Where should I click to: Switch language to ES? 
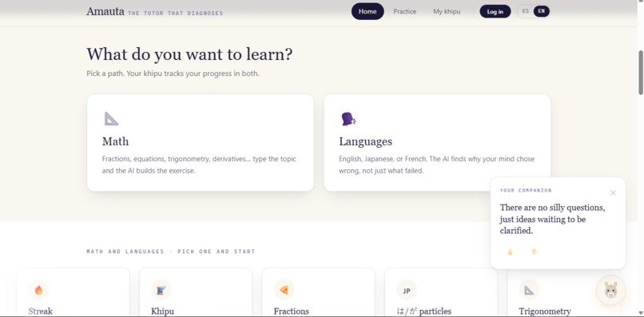point(525,11)
